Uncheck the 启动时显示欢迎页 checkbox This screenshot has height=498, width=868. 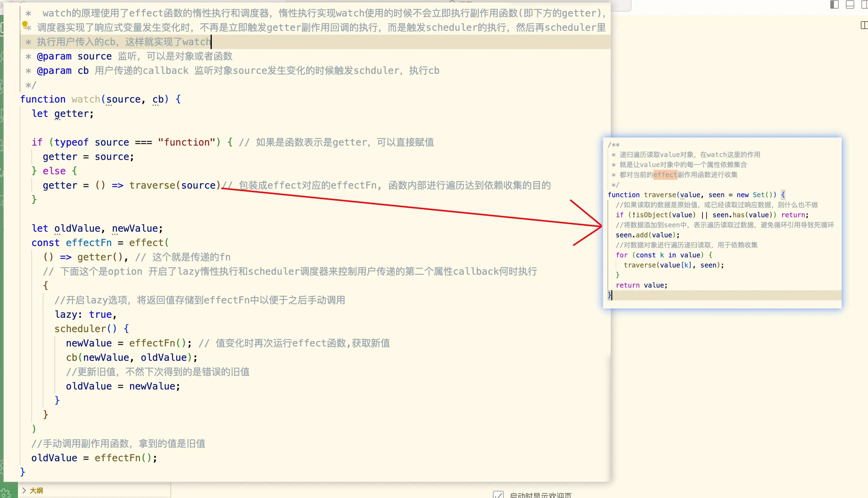498,495
